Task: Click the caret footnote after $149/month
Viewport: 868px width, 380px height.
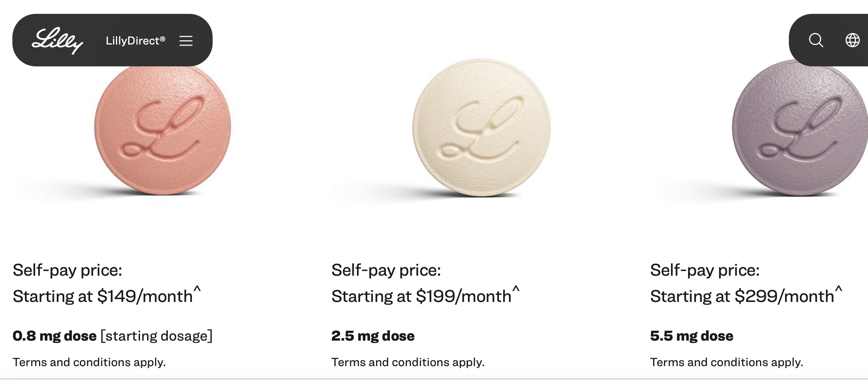Action: (197, 289)
